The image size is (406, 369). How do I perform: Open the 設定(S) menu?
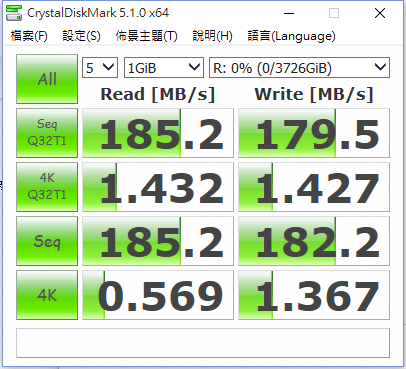[82, 36]
